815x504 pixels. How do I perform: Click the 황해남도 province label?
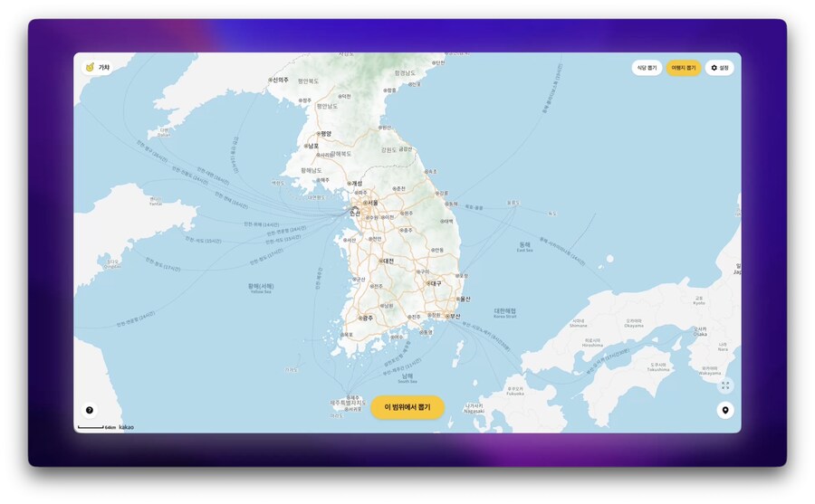coord(312,170)
